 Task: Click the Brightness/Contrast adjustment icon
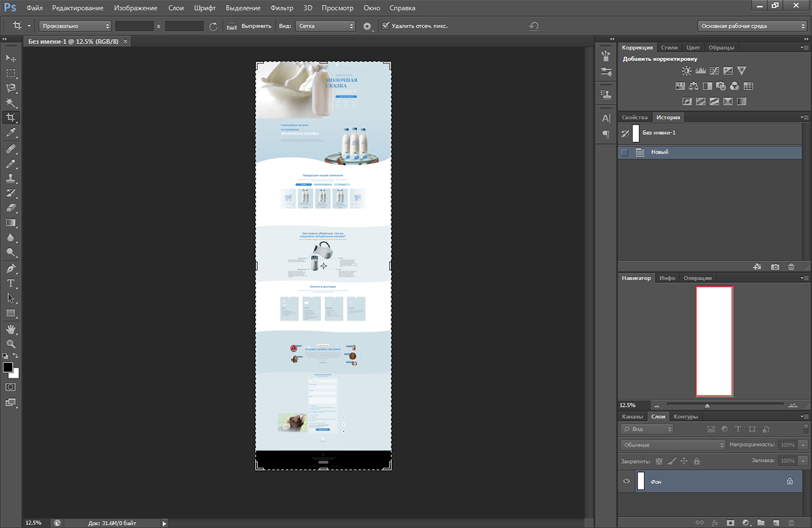687,70
